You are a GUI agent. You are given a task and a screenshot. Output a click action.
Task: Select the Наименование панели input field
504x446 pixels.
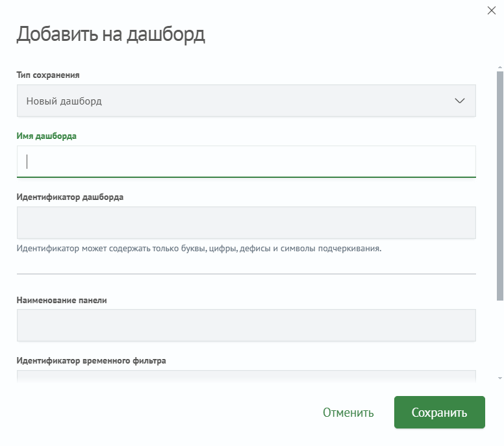point(246,325)
